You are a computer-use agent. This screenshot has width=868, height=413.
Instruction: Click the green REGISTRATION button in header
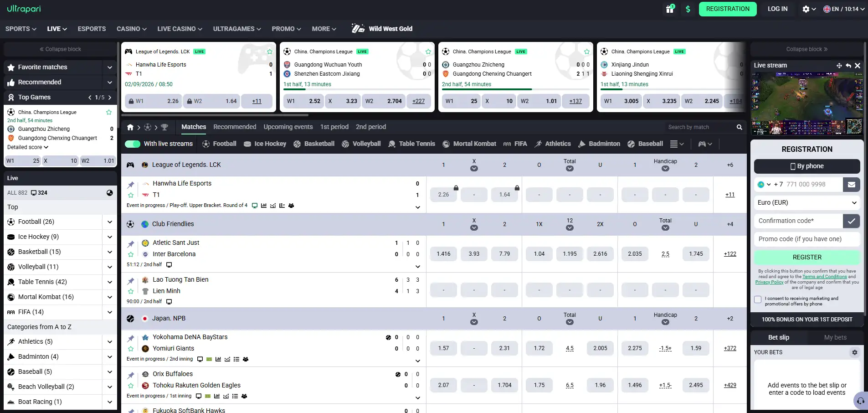(728, 9)
